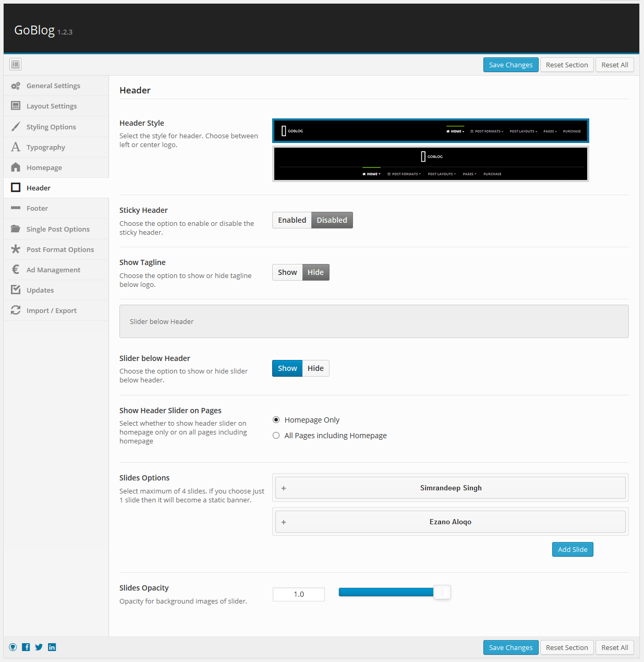
Task: Click the General Settings gears icon
Action: [x=16, y=86]
